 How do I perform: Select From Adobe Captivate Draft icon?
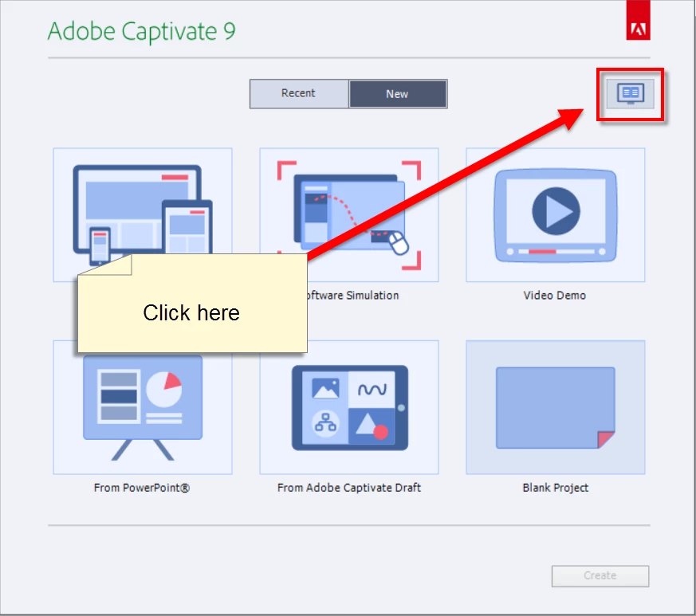click(349, 407)
